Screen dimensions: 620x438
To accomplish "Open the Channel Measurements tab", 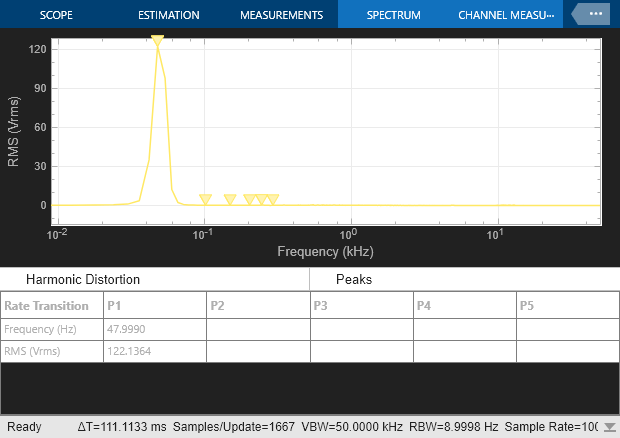I will [x=505, y=16].
